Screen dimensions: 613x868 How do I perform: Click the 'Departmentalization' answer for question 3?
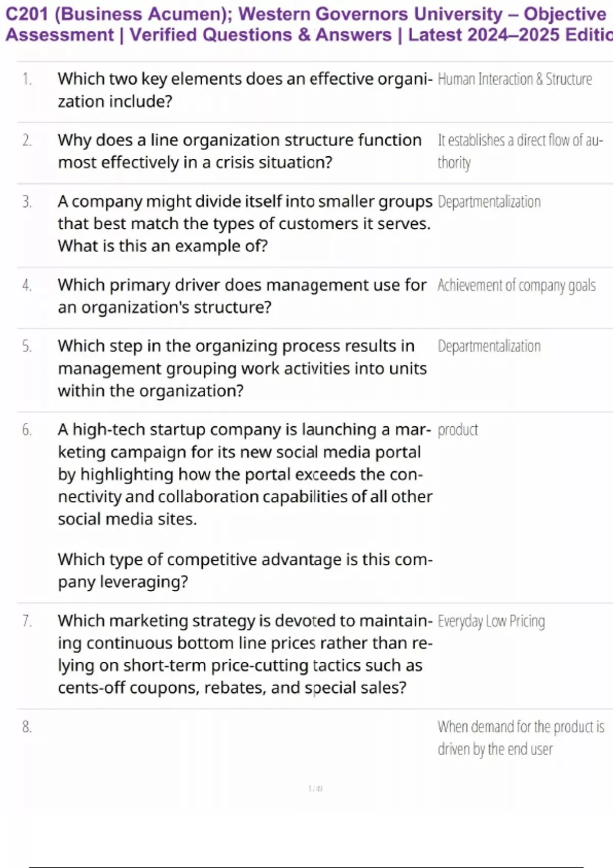click(489, 202)
